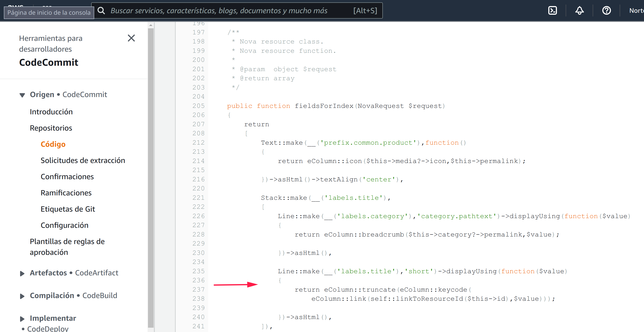Click inside the 'Buscar servicios' search field
The image size is (644, 332).
(225, 10)
